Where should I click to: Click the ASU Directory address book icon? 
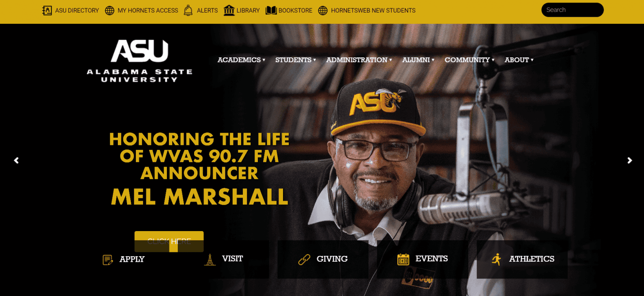pyautogui.click(x=47, y=10)
